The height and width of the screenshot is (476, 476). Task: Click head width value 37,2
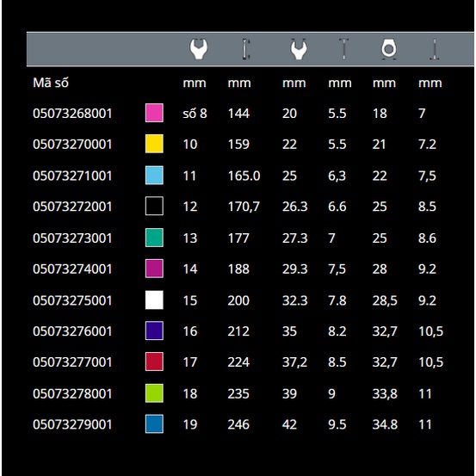pyautogui.click(x=294, y=362)
